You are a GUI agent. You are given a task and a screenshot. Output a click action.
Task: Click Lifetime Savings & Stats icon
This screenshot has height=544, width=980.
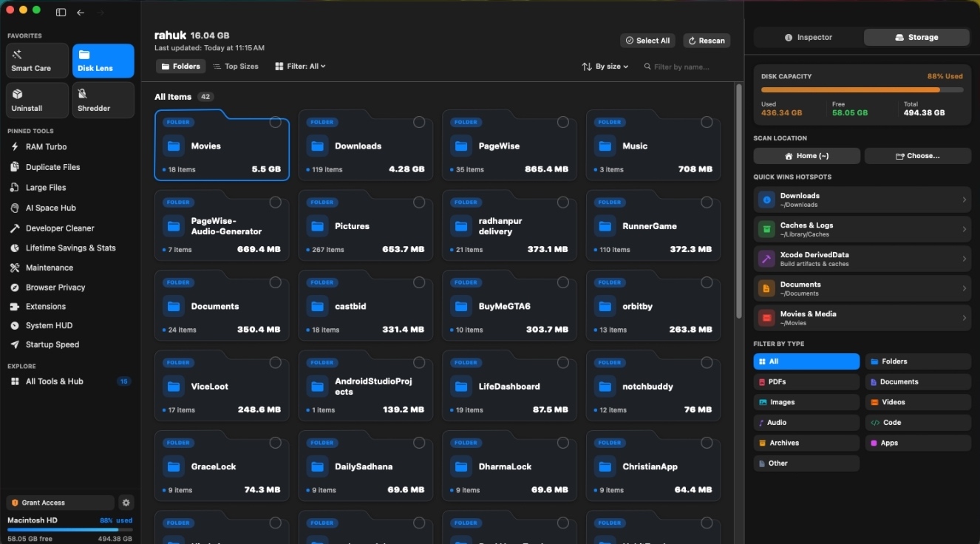click(x=15, y=248)
